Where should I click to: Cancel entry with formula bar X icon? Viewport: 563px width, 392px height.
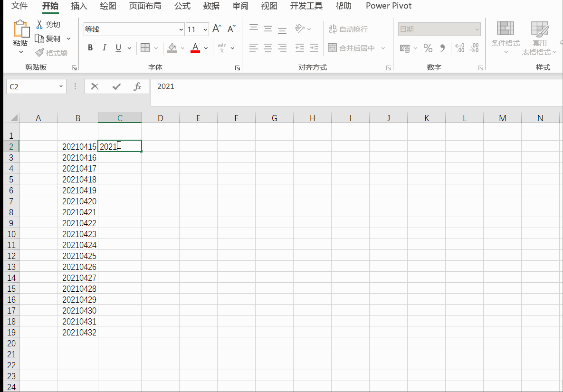[x=95, y=86]
